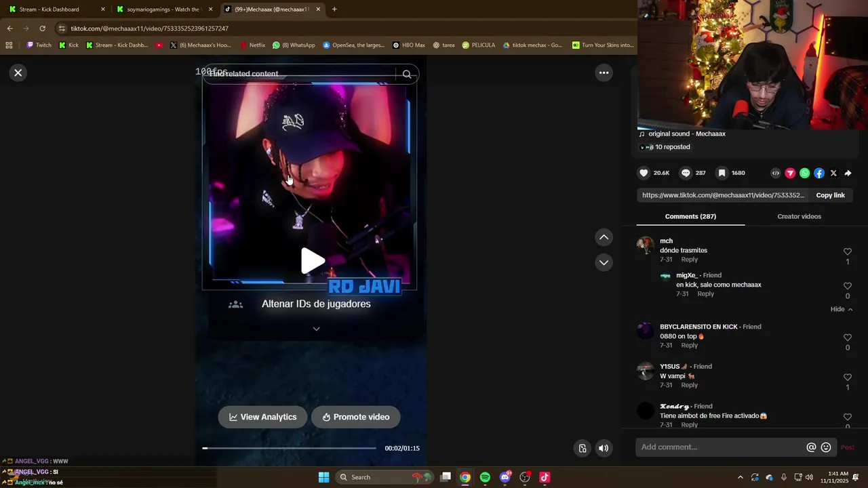Open the OpenSea bookmark
868x488 pixels.
click(353, 45)
